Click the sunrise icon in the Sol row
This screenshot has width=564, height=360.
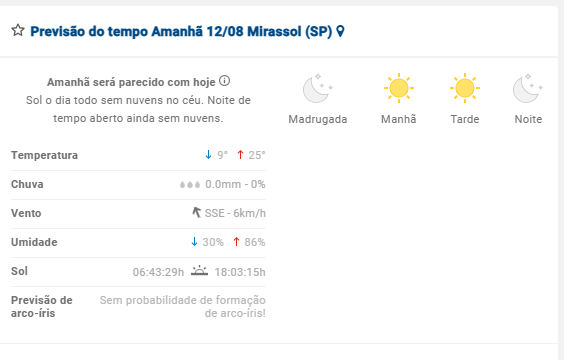pyautogui.click(x=199, y=271)
